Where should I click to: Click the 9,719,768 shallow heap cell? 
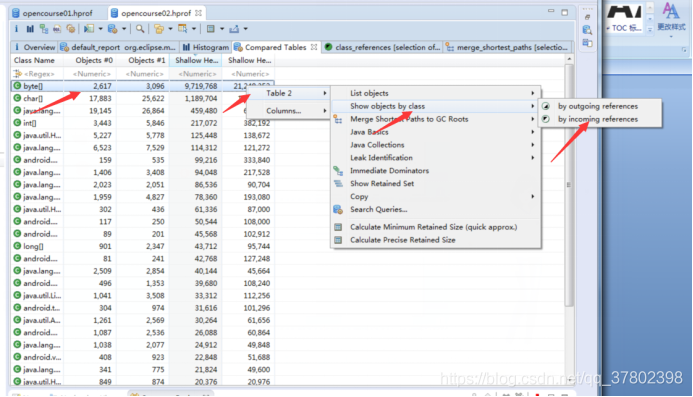tap(195, 86)
